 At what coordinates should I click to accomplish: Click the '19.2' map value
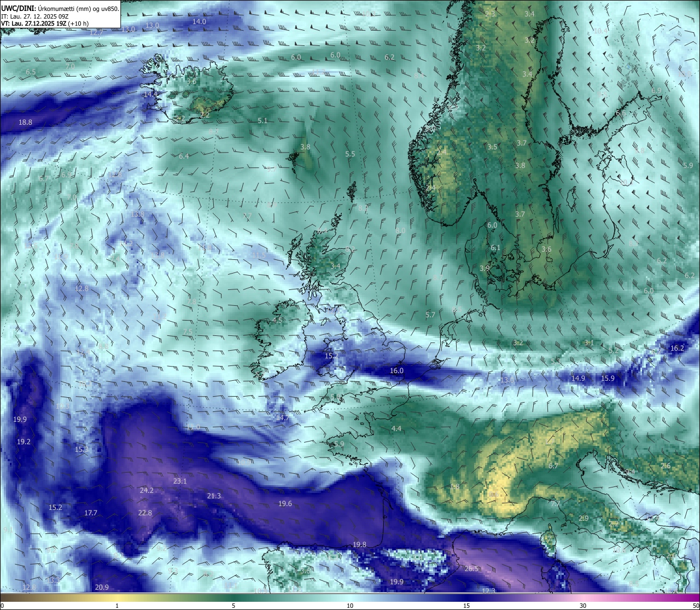pyautogui.click(x=24, y=442)
